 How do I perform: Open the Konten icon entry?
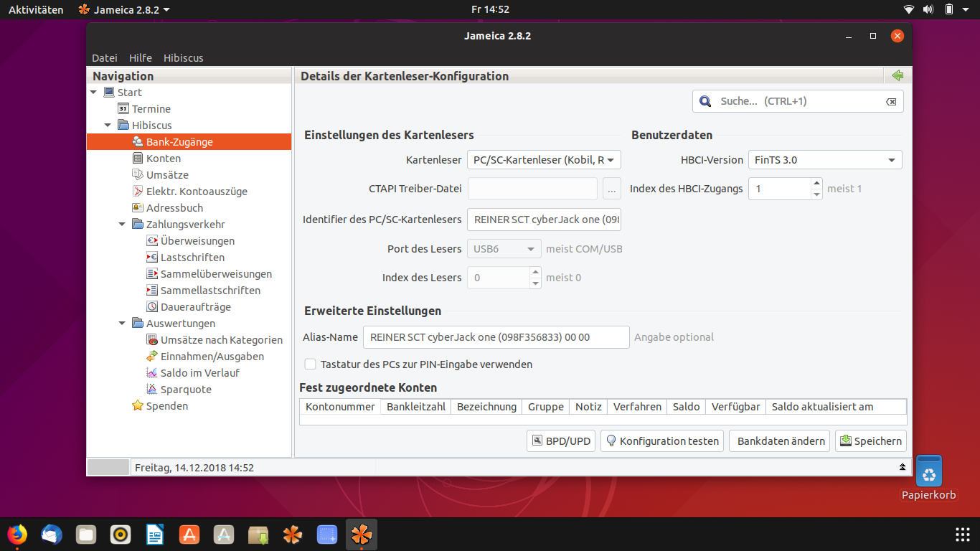click(x=138, y=159)
